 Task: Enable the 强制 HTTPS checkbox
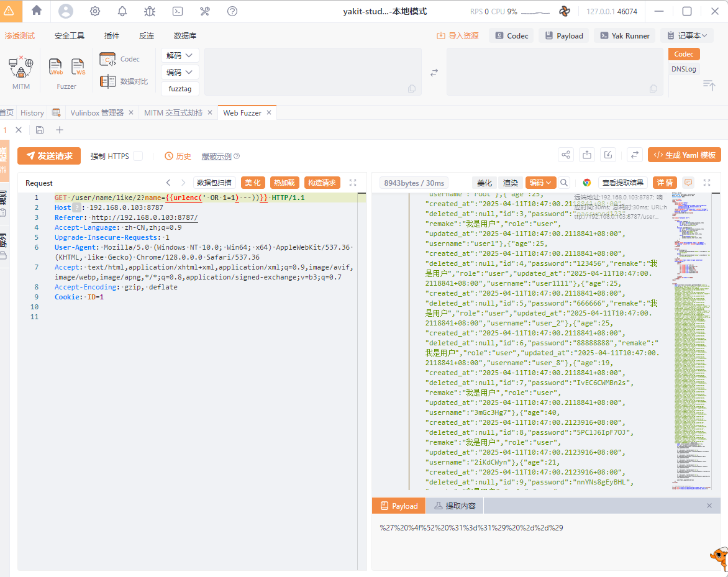click(x=138, y=156)
